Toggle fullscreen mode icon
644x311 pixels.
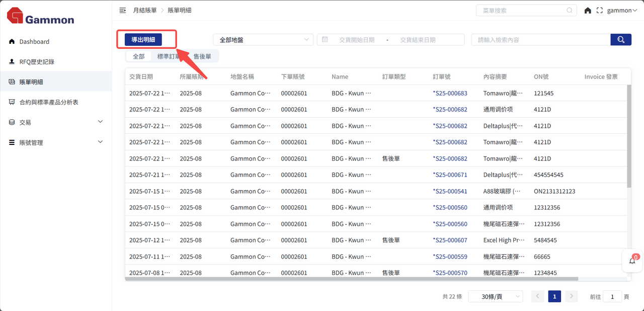(x=599, y=10)
